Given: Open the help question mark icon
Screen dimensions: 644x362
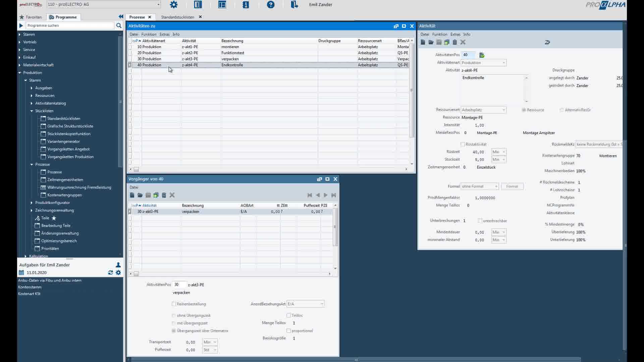Looking at the screenshot, I should (271, 5).
